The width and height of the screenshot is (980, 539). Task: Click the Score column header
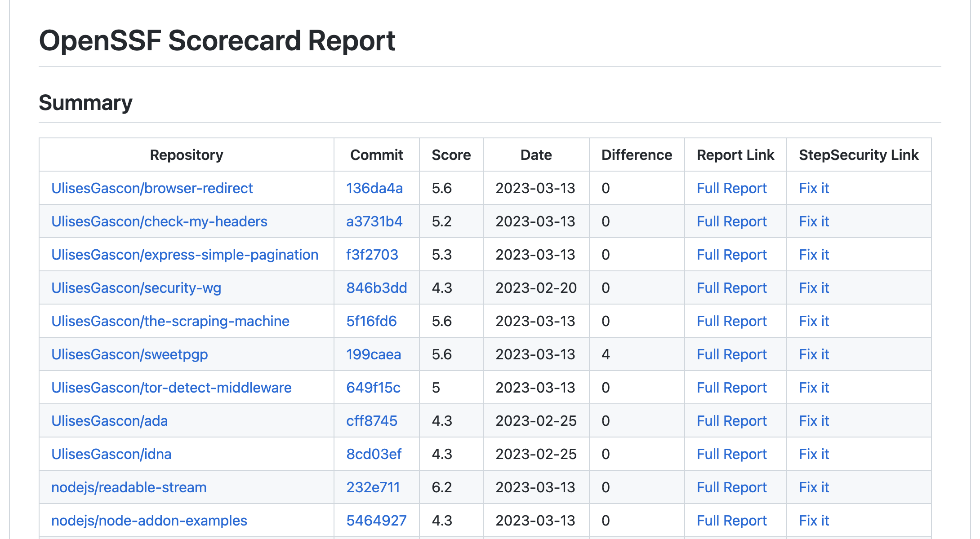pyautogui.click(x=451, y=155)
